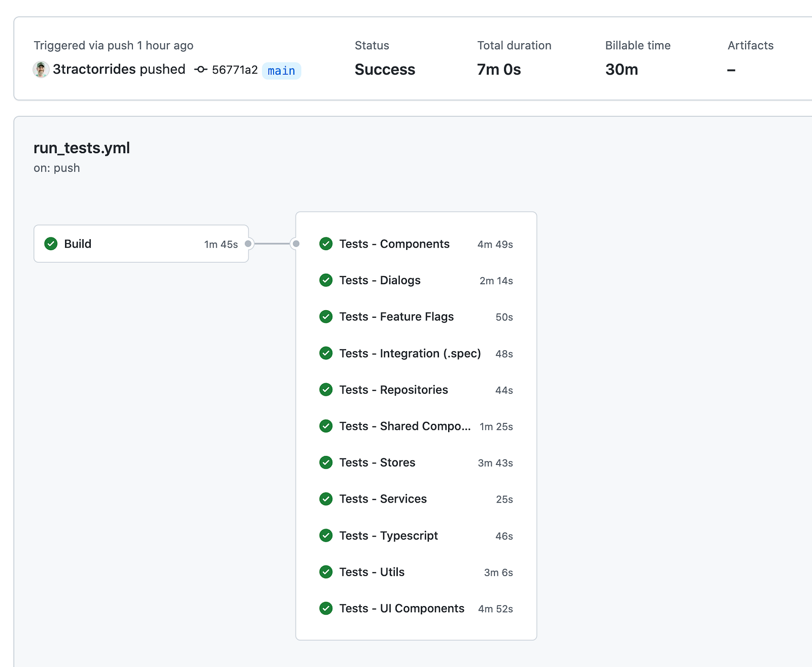812x667 pixels.
Task: Click the run_tests.yml workflow title
Action: (82, 148)
